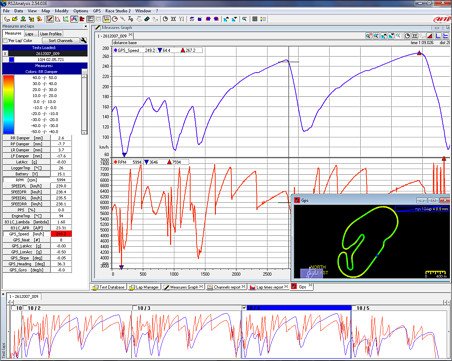Close the Channels report bottom tab
Screen dimensions: 452x361
(243, 286)
